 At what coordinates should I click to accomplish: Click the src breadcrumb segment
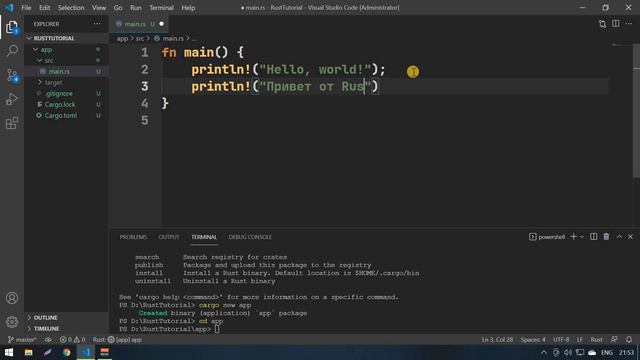click(140, 38)
